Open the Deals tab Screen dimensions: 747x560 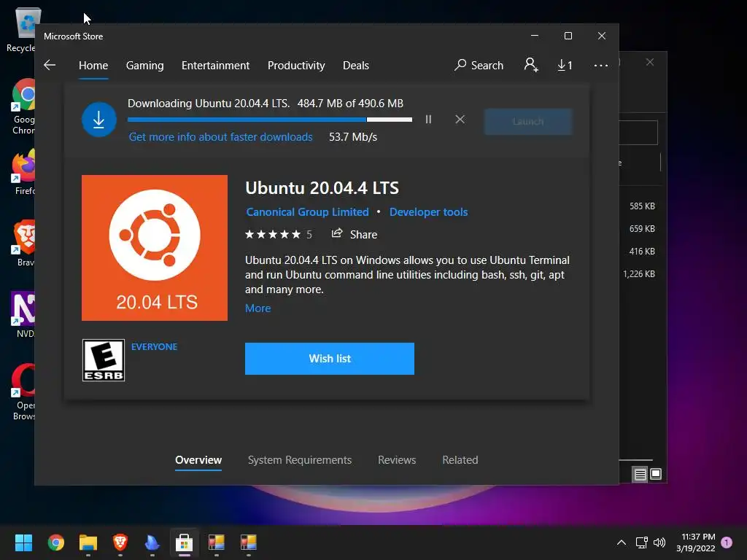(x=356, y=65)
